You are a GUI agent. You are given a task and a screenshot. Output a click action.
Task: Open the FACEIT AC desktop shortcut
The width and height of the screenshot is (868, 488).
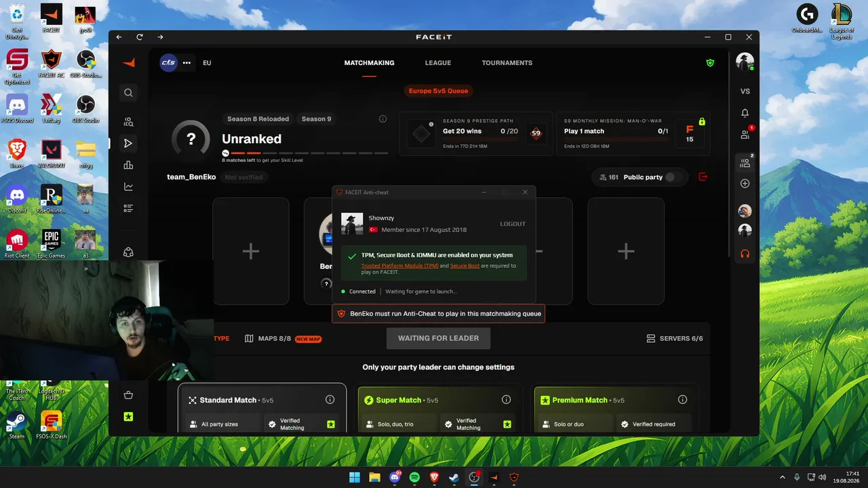(51, 64)
